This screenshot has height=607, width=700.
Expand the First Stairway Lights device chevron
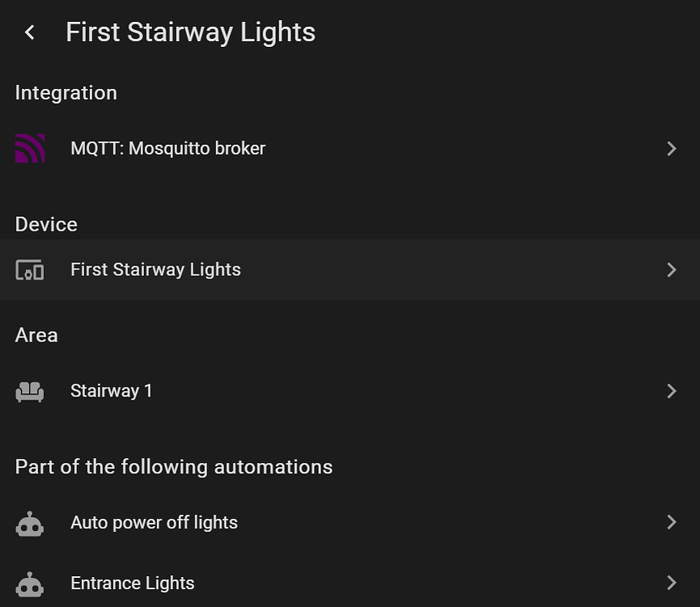(672, 270)
